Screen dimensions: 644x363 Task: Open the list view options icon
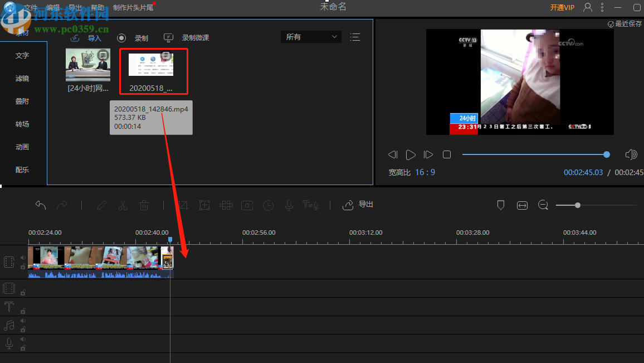click(x=355, y=37)
